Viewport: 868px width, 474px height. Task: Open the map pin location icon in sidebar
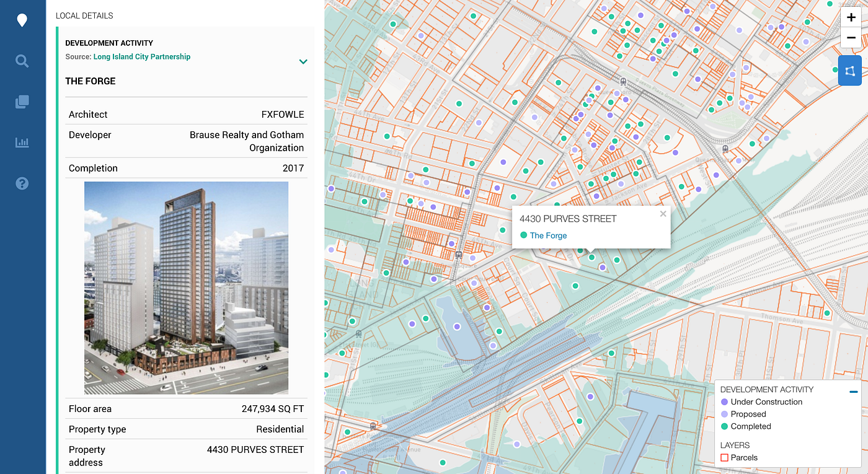click(22, 20)
